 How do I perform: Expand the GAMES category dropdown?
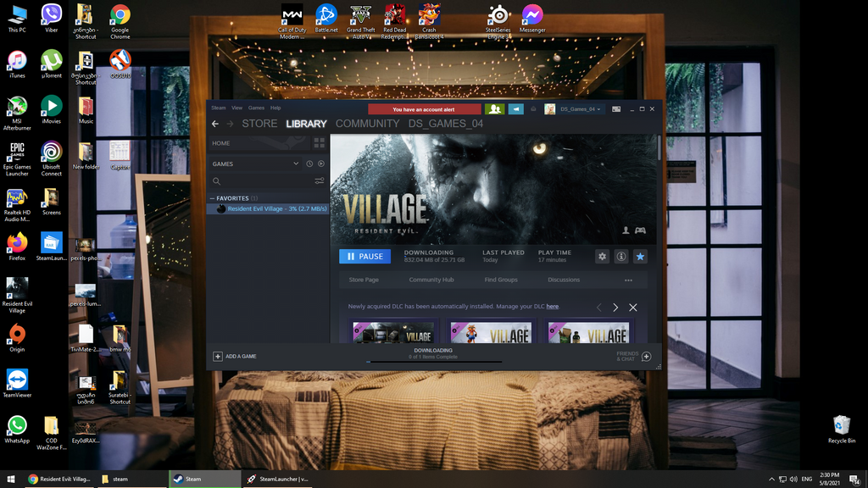point(296,164)
